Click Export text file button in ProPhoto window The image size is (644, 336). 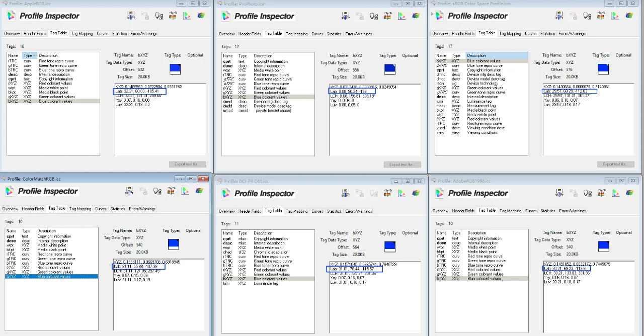[x=402, y=164]
